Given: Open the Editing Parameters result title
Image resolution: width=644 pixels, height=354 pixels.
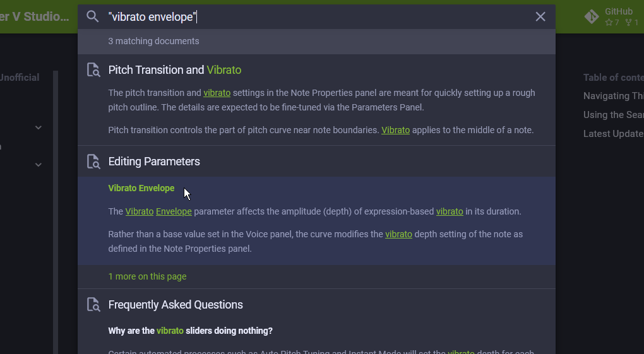Looking at the screenshot, I should (x=154, y=162).
